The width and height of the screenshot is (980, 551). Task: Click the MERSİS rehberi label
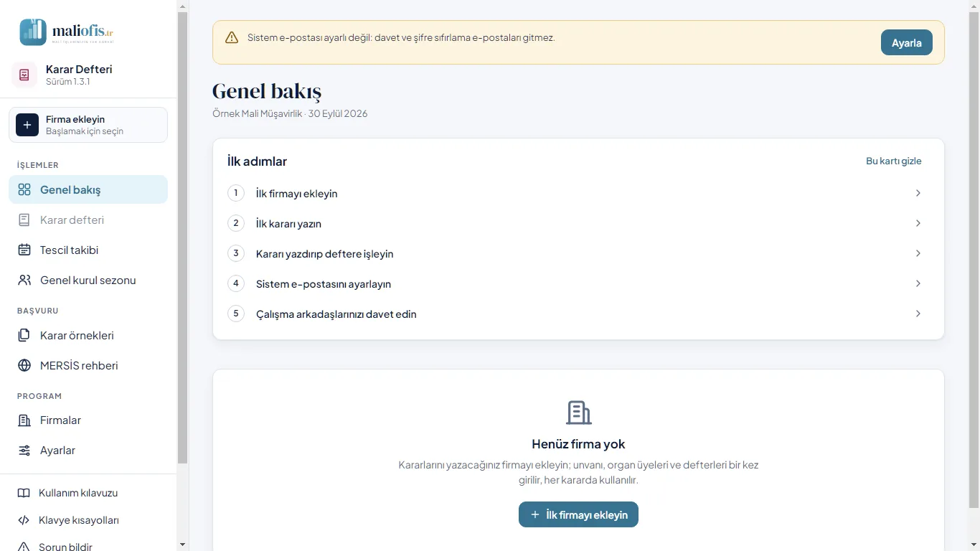(x=79, y=365)
